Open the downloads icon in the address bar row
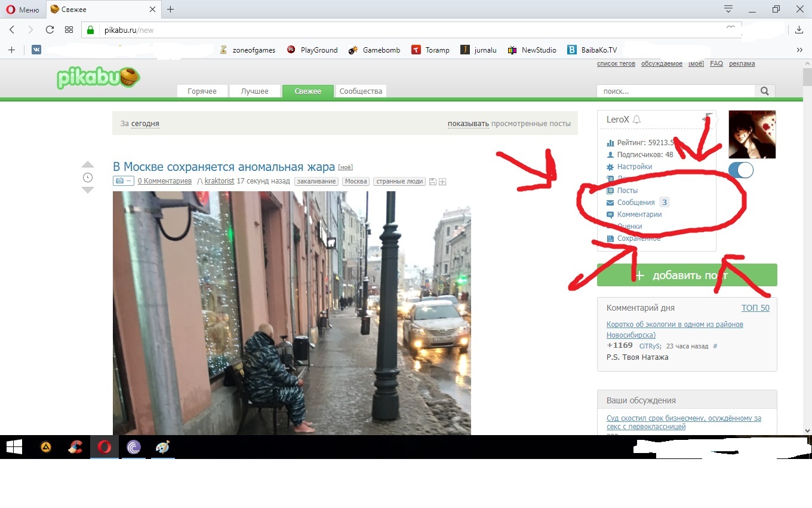812x508 pixels. pos(799,30)
